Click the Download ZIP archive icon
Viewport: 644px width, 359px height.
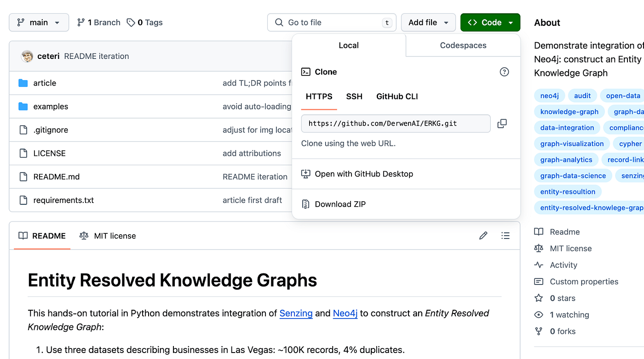[305, 204]
